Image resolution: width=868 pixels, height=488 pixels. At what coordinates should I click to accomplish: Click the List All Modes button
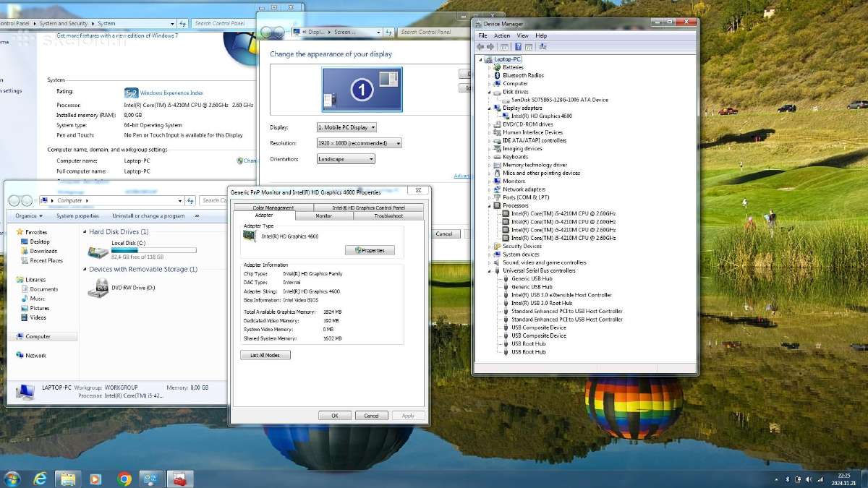coord(265,355)
